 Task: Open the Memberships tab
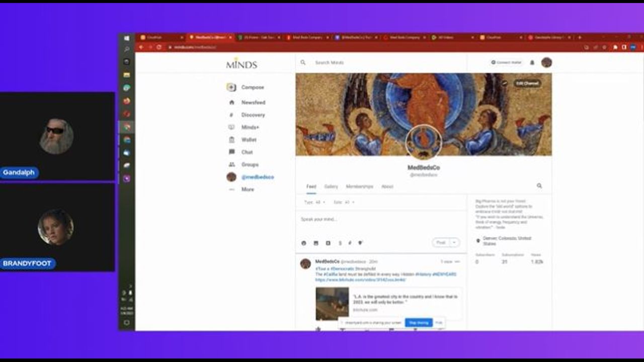coord(359,187)
